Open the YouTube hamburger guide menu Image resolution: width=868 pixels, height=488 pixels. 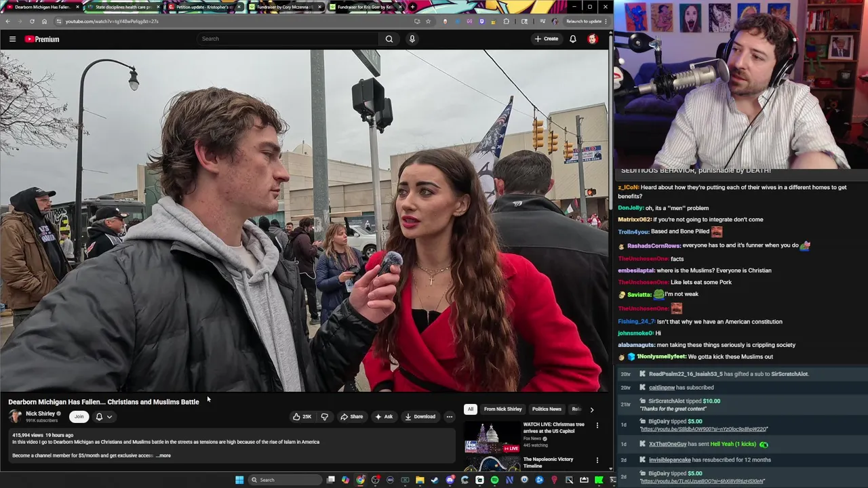[12, 39]
